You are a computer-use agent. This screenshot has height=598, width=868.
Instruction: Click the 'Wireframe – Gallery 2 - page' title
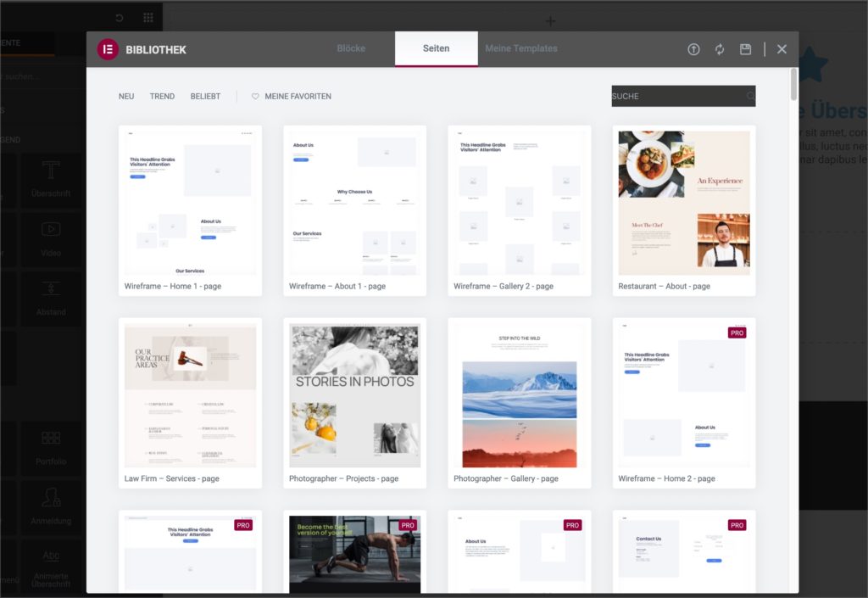pos(504,286)
